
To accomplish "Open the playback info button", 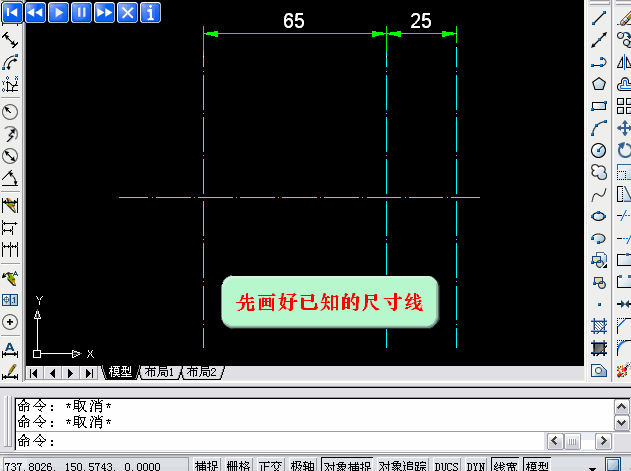I will (151, 12).
